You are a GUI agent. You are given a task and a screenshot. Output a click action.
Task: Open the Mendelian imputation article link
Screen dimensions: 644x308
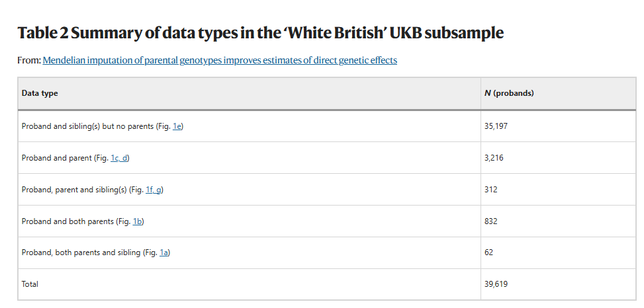pyautogui.click(x=220, y=61)
